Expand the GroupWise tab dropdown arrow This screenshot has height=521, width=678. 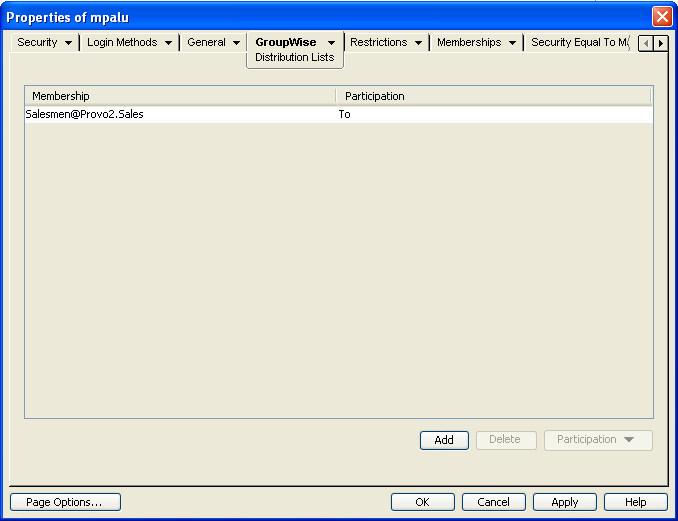(x=331, y=43)
